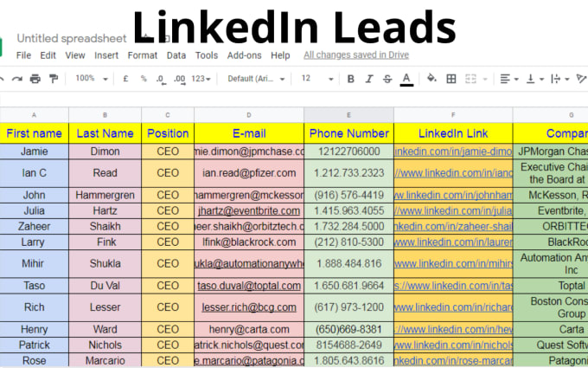Toggle italic formatting
This screenshot has height=368, width=588.
(x=369, y=79)
